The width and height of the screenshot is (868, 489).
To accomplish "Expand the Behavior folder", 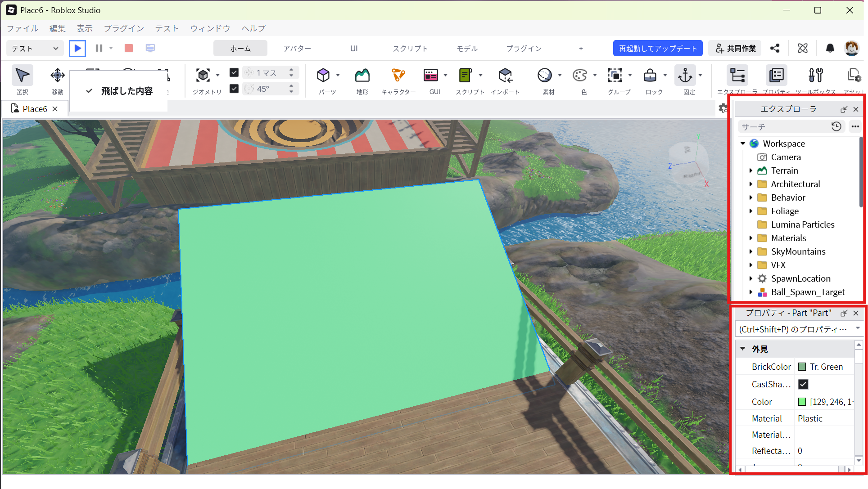I will point(751,197).
